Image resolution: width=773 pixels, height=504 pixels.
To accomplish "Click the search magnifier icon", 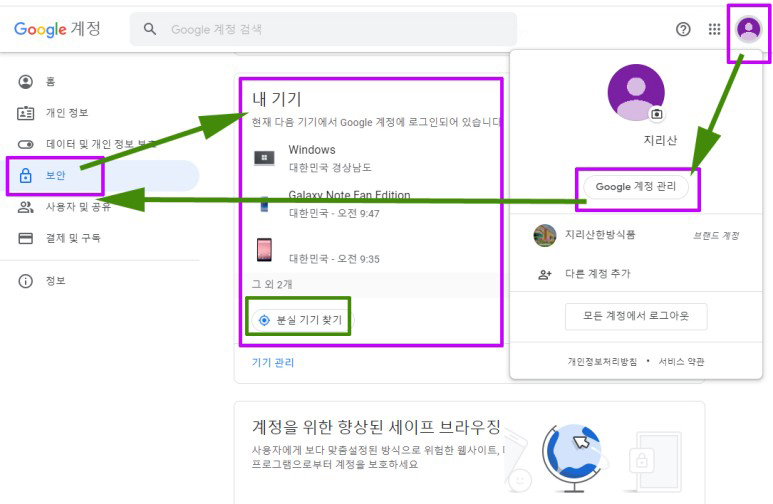I will [150, 29].
